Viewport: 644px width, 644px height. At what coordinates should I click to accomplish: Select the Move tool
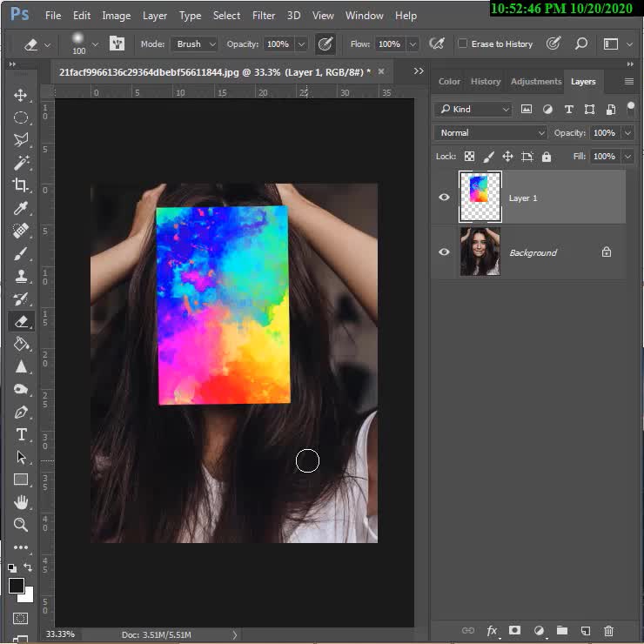(21, 95)
